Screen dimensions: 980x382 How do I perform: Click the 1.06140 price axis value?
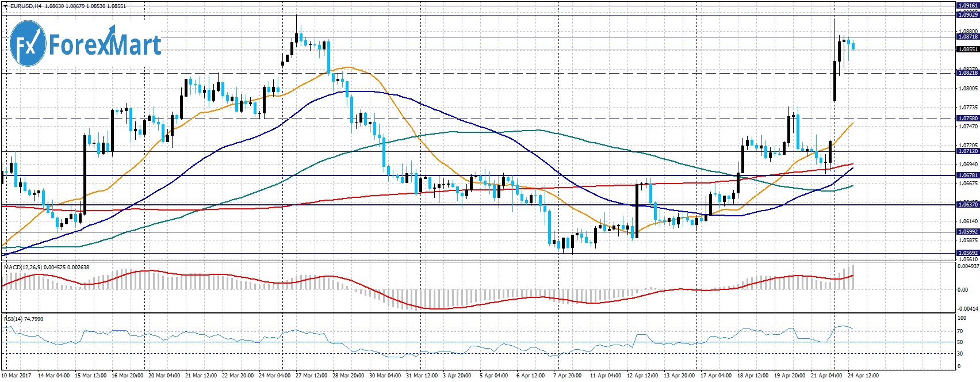coord(967,221)
